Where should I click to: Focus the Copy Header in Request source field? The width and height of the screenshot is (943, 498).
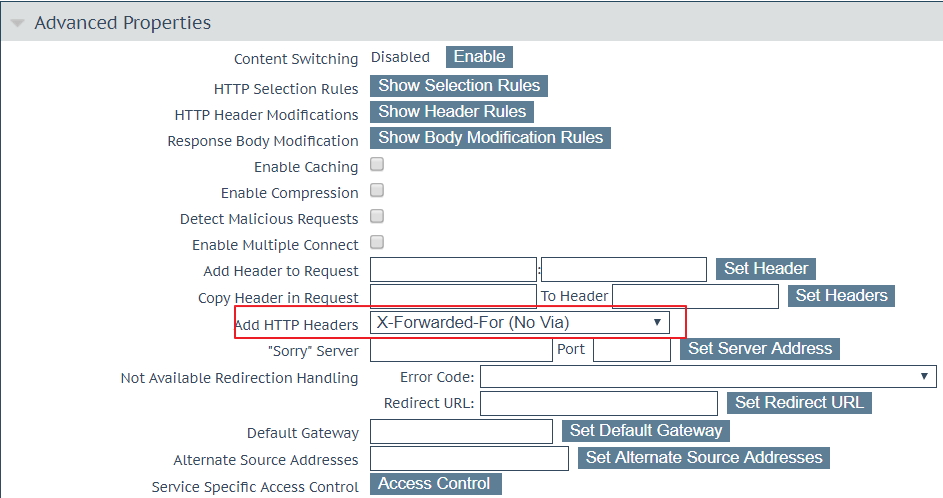pos(453,297)
